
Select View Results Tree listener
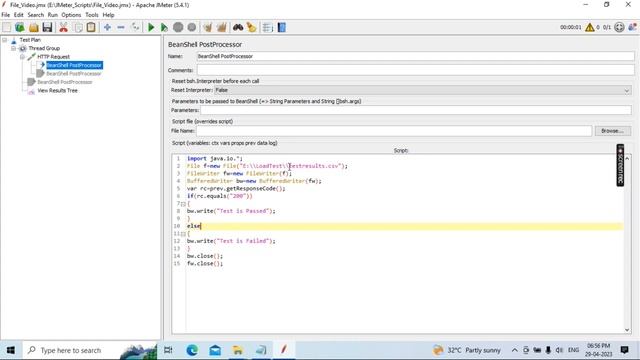pos(57,91)
